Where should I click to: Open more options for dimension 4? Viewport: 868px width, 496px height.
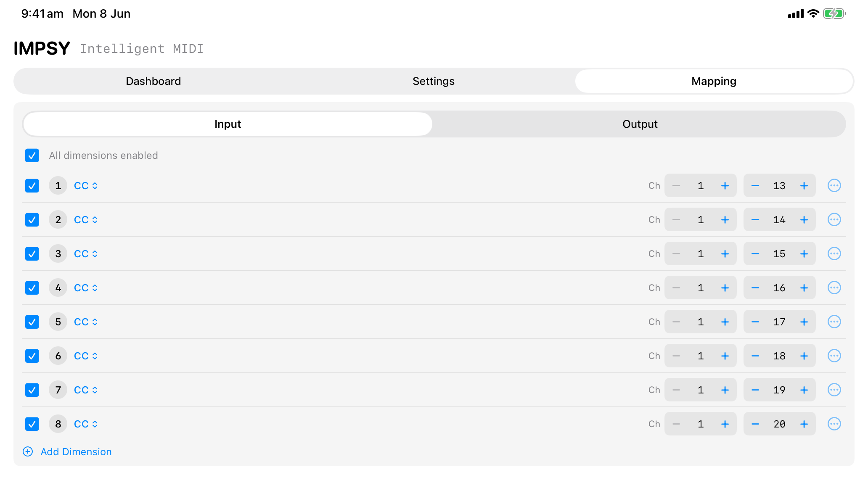click(834, 288)
